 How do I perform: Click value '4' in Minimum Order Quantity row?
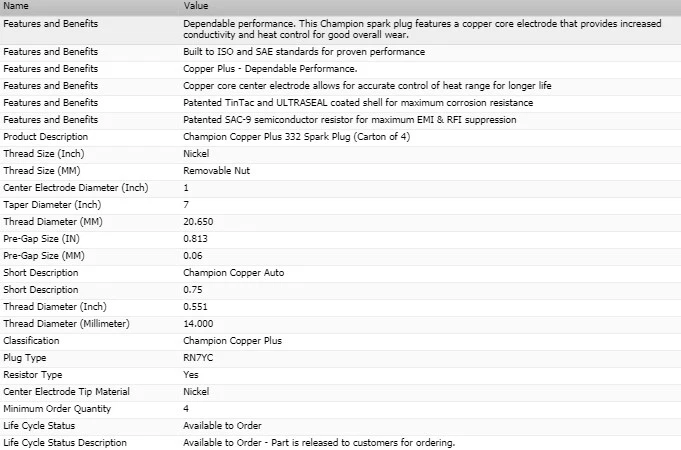click(186, 409)
